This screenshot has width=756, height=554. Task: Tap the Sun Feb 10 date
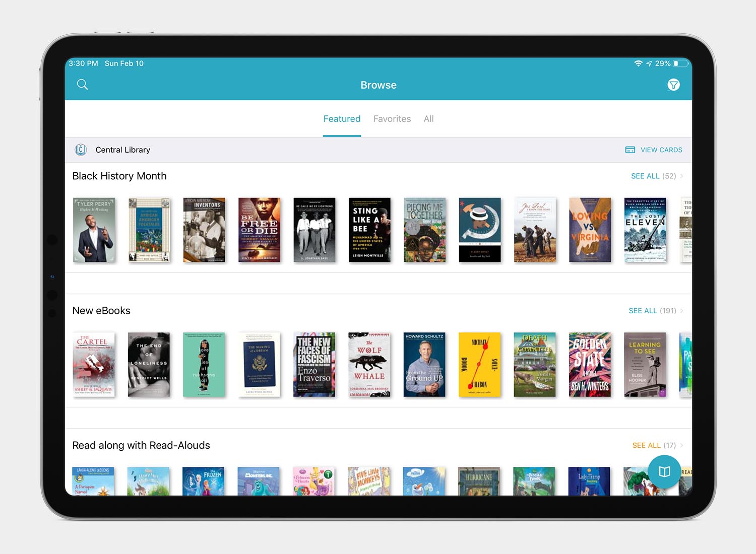[x=124, y=63]
